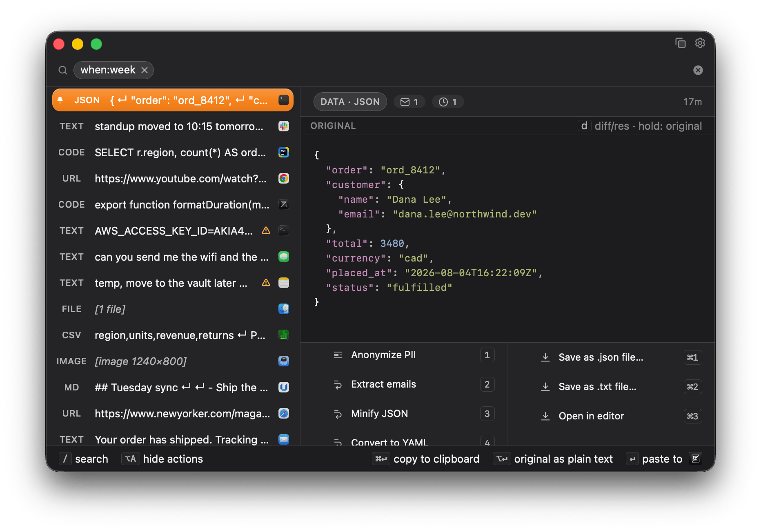Viewport: 761px width, 532px height.
Task: Select the standup moved to 10:15 clip
Action: click(173, 126)
